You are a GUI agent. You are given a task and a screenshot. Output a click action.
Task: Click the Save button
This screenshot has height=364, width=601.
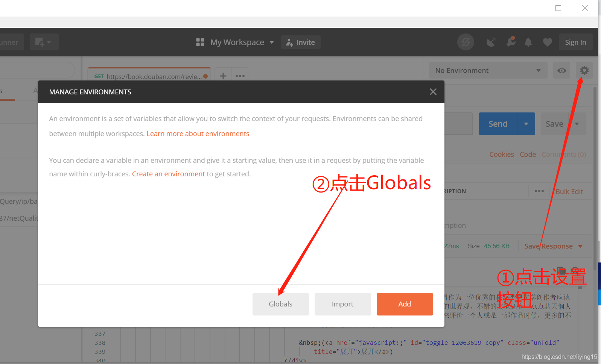[x=554, y=124]
